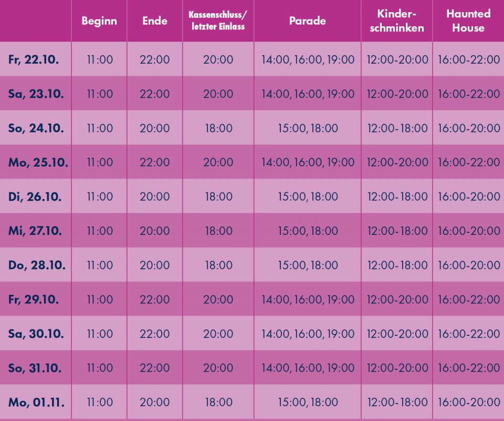Click Haunted House hours for So, 31.10.
This screenshot has height=421, width=504.
pos(469,368)
